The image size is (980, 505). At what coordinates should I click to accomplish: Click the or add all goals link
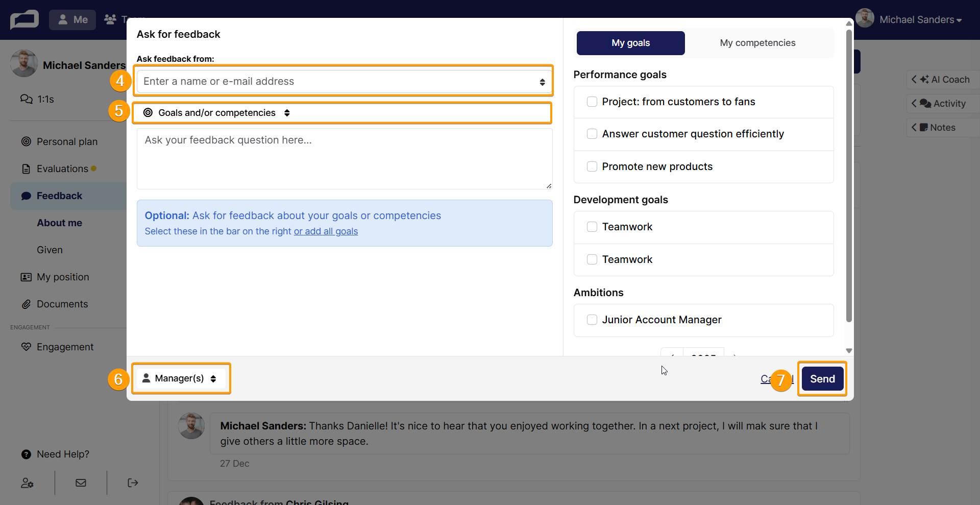pos(326,231)
